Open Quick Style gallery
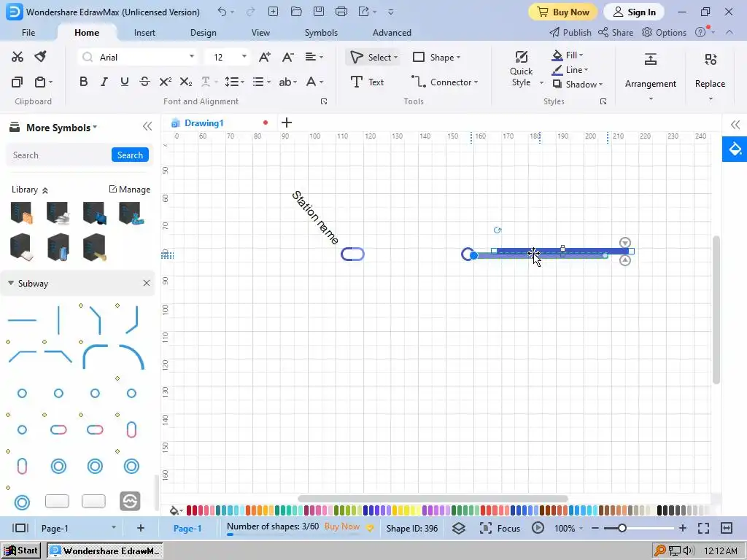The image size is (747, 560). click(521, 69)
